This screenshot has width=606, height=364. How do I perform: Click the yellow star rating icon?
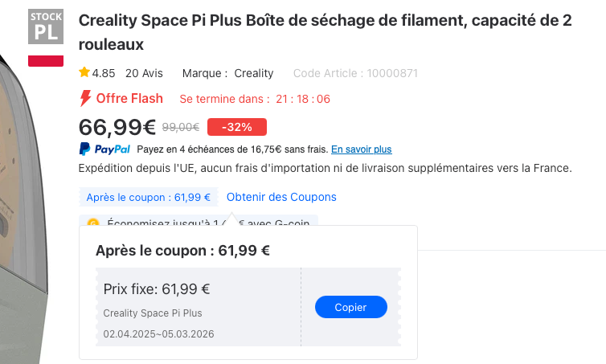[84, 72]
